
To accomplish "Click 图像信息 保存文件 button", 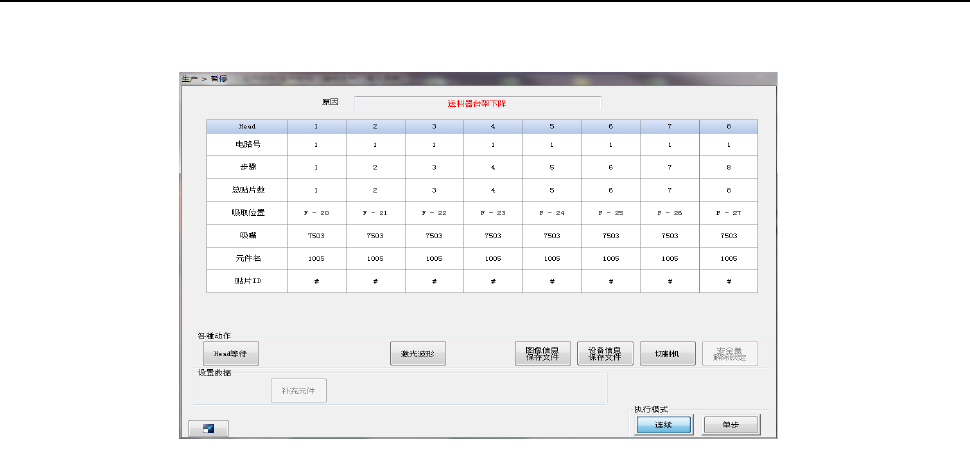I will 543,354.
